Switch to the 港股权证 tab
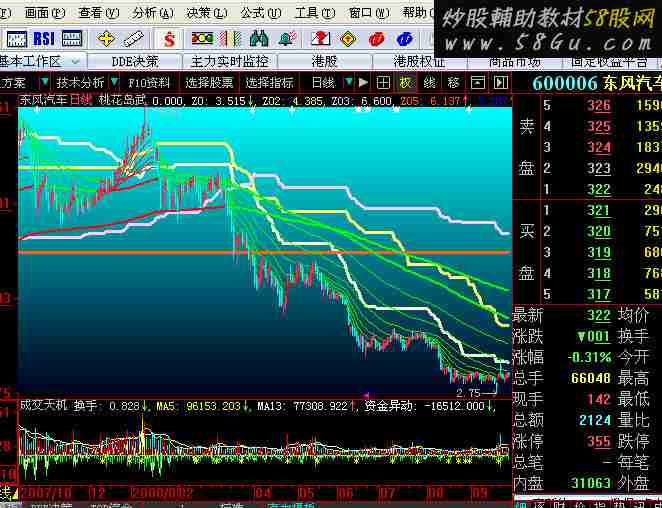 tap(419, 62)
